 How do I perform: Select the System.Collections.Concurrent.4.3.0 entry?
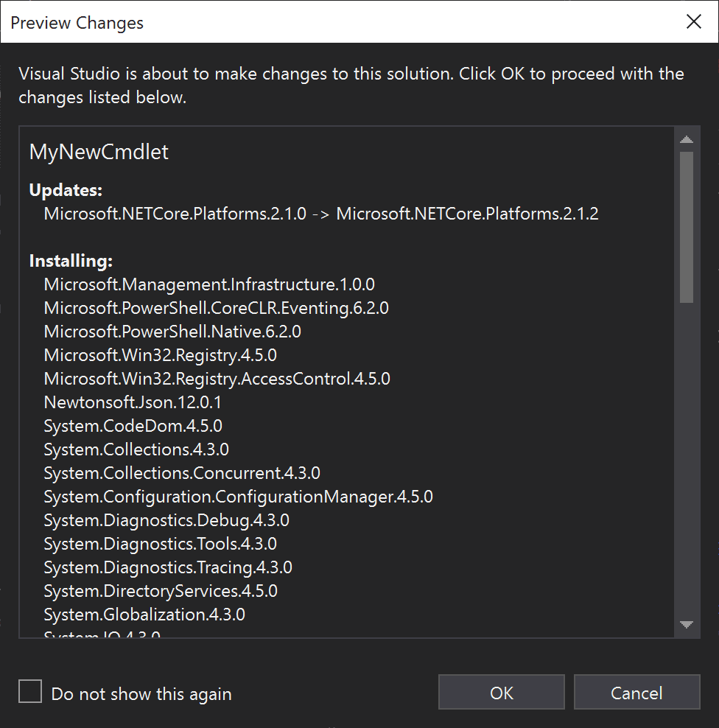coord(182,473)
